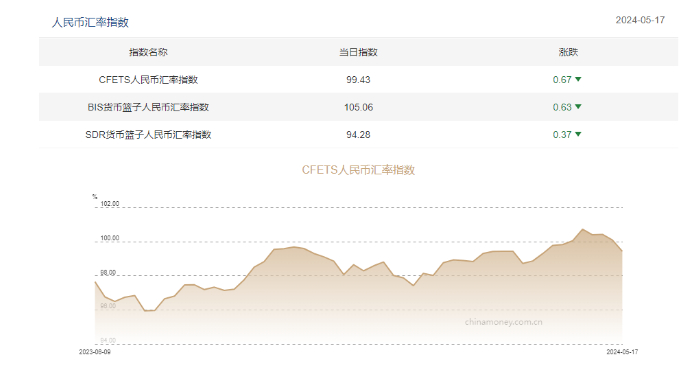Click the 当日指数 column header
This screenshot has height=367, width=691.
(358, 52)
